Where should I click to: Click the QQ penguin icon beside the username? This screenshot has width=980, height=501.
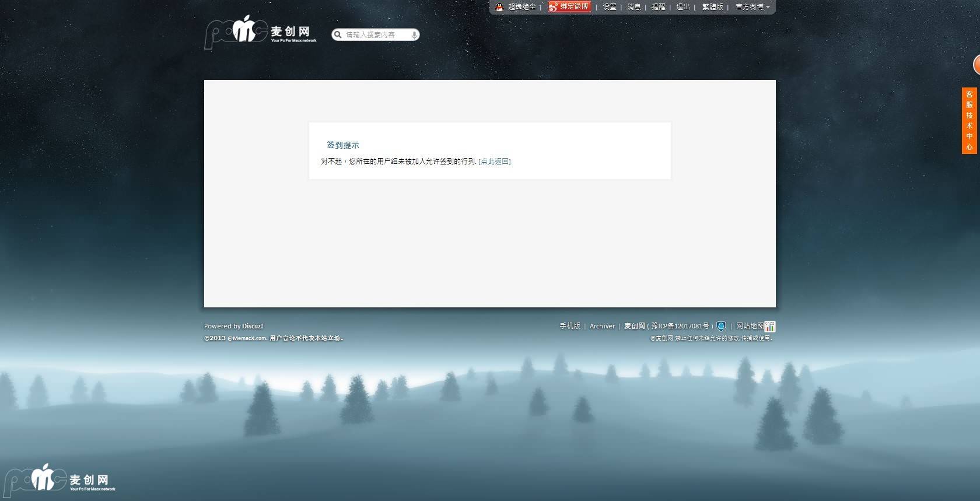click(499, 7)
